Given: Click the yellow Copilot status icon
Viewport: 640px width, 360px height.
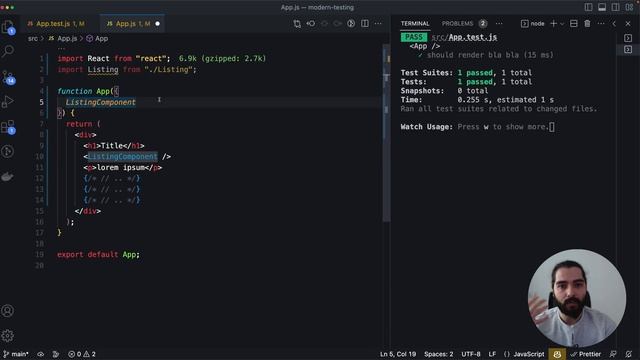Looking at the screenshot, I should point(557,354).
